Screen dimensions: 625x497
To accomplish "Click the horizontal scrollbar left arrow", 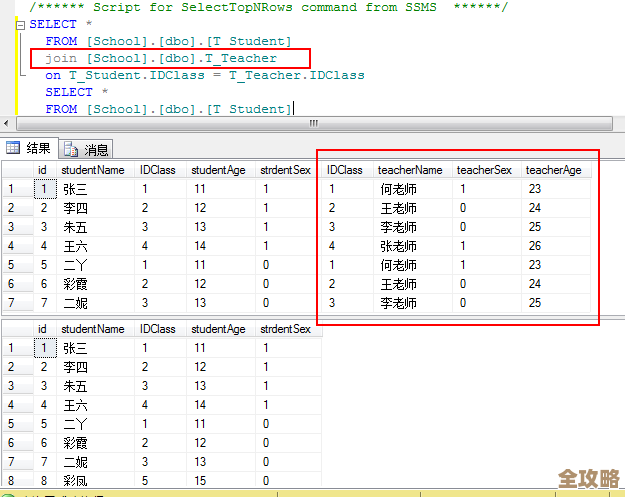I will pos(6,123).
